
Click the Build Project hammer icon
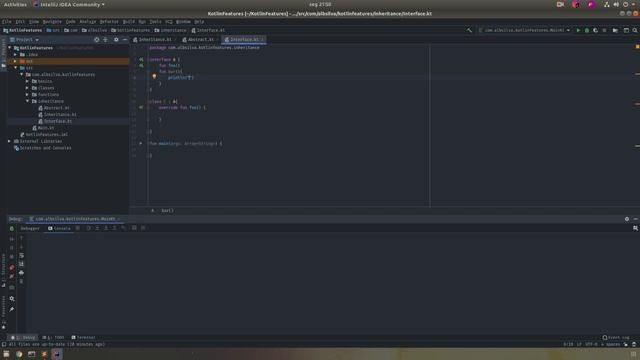[469, 30]
